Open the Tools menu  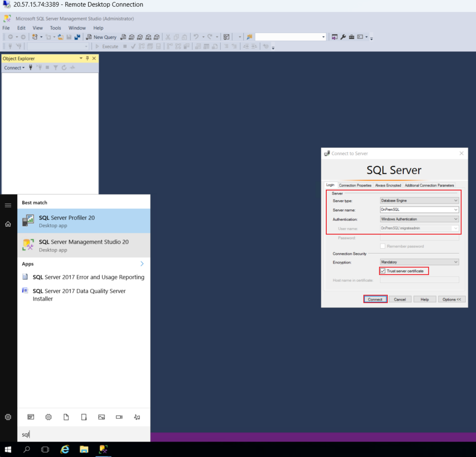(x=55, y=28)
